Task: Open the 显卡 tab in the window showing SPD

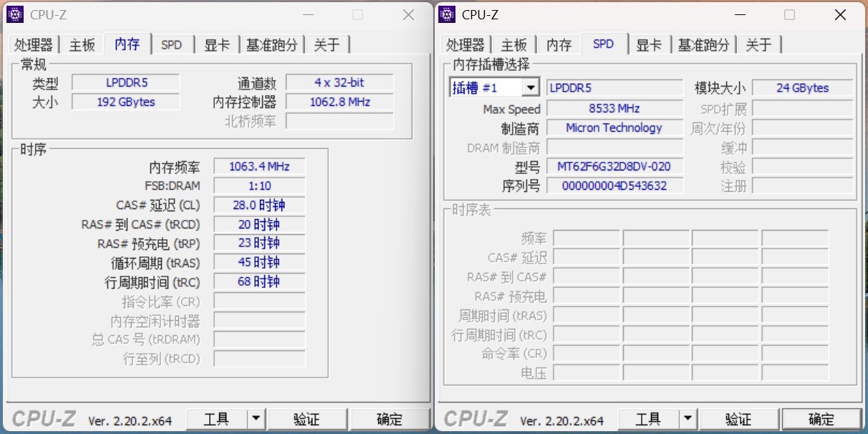Action: 649,45
